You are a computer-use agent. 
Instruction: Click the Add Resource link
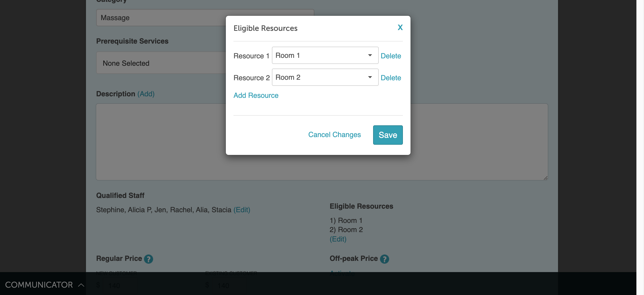(x=256, y=95)
